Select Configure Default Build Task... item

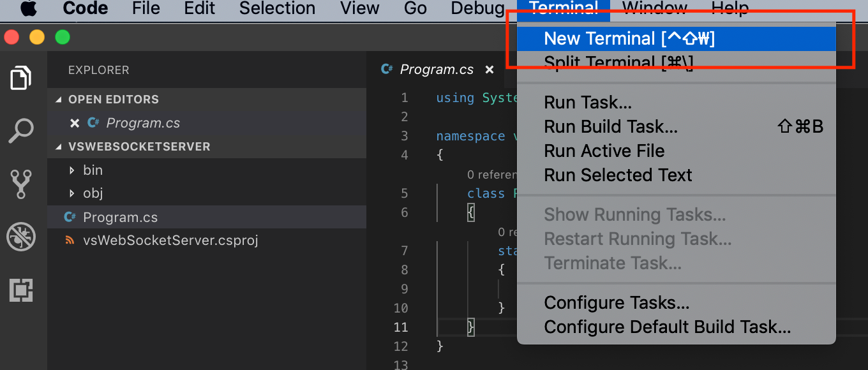pos(676,327)
